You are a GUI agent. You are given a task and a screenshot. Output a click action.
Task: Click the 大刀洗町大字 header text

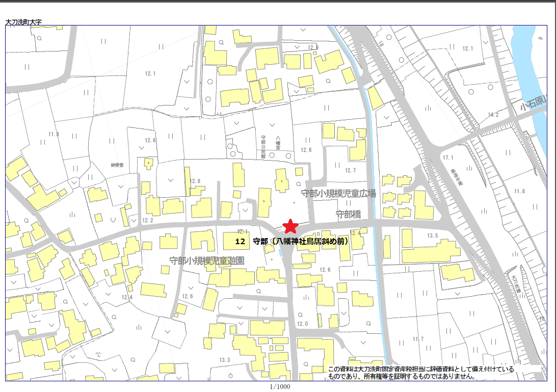23,22
